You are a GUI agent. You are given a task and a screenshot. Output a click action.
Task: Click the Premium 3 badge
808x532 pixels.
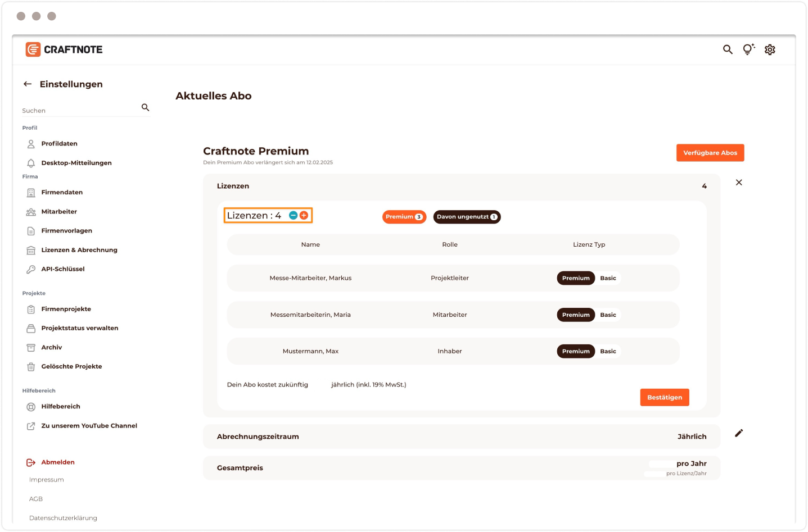click(x=404, y=217)
